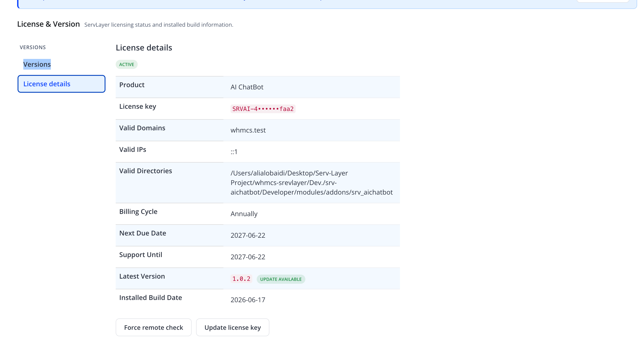Click the Valid Directories row label
644x350 pixels.
point(145,171)
